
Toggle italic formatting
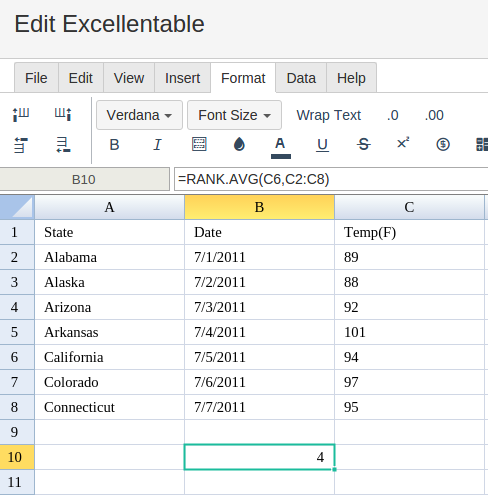click(x=157, y=145)
